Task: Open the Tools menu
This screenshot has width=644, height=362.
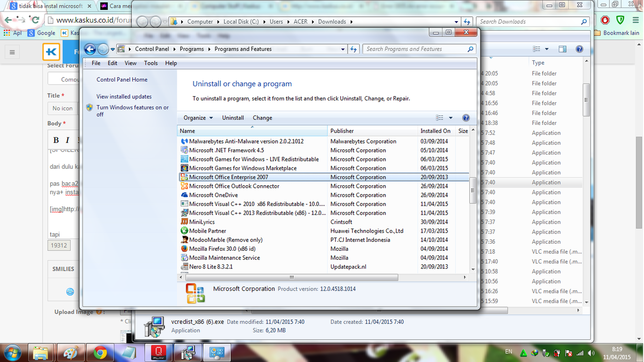Action: click(x=151, y=63)
